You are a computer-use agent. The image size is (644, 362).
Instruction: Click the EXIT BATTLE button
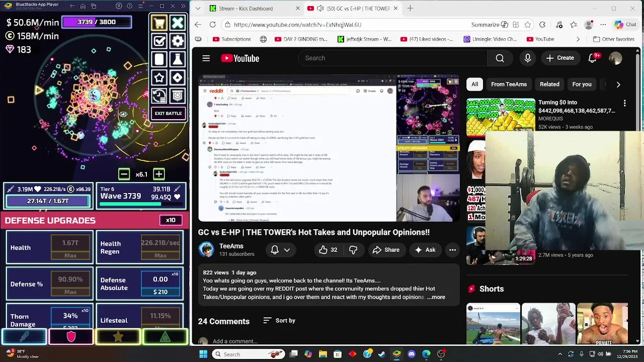click(169, 113)
